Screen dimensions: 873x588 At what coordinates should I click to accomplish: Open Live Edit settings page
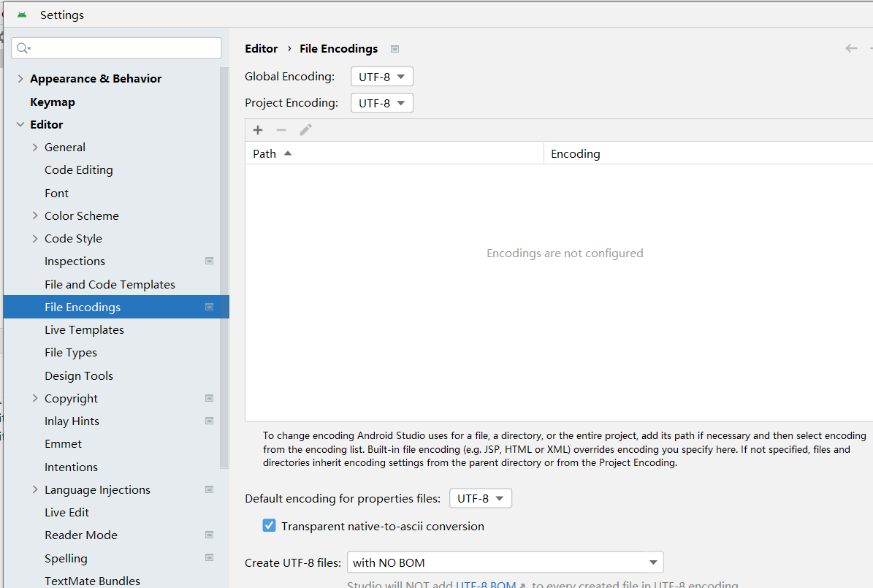[x=66, y=512]
